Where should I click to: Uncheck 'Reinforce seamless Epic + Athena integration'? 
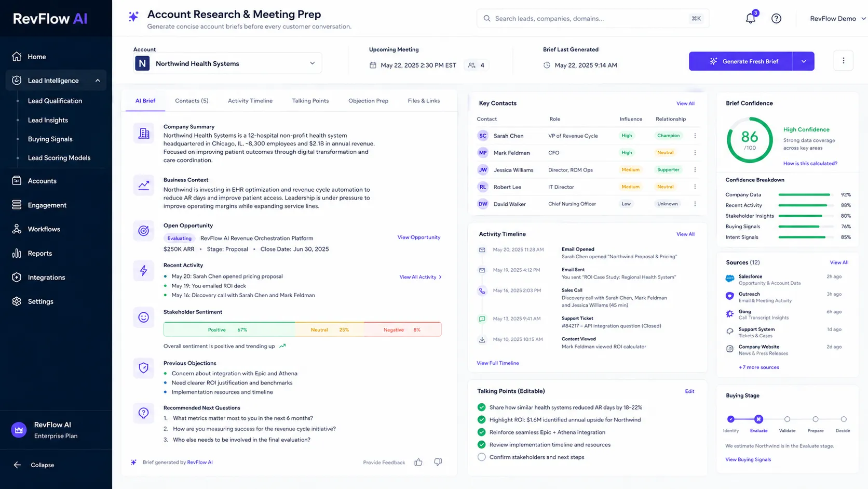481,432
